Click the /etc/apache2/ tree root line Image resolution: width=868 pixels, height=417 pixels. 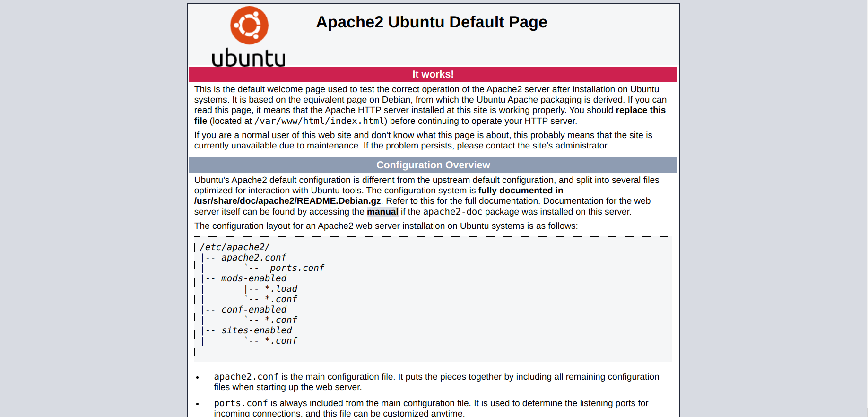pyautogui.click(x=234, y=247)
